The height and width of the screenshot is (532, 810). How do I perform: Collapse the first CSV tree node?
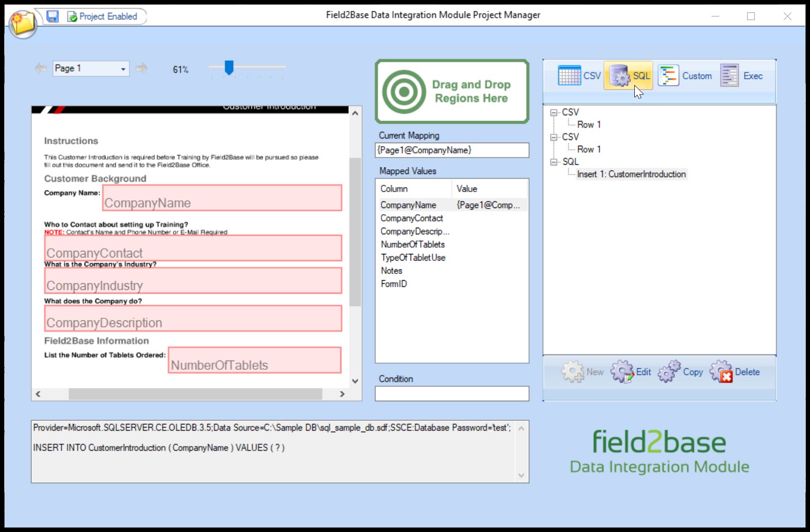click(x=554, y=112)
